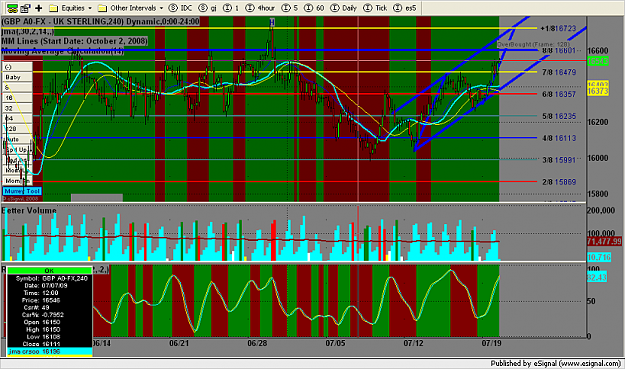Screen dimensions: 625x369
Task: Click the 07/05 date on time axis
Action: click(x=335, y=343)
